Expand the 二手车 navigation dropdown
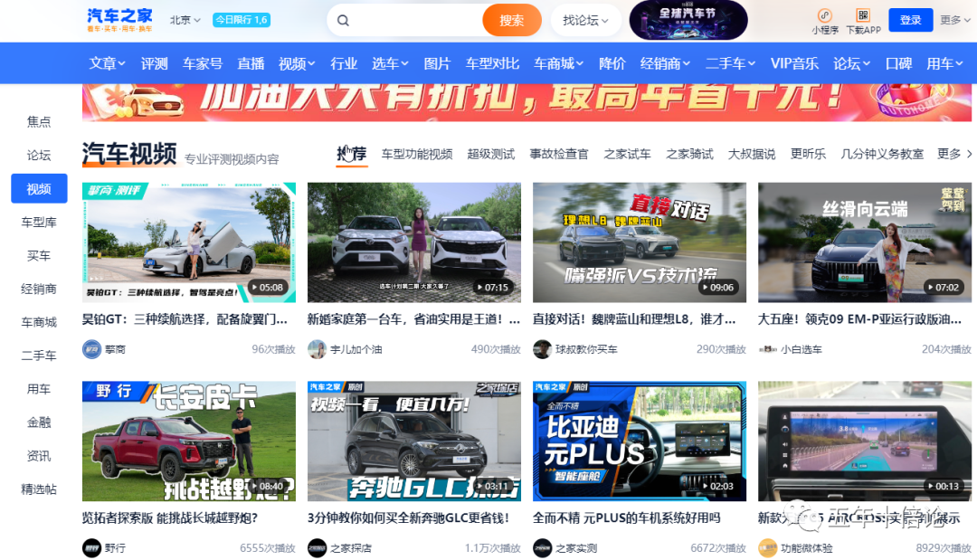The height and width of the screenshot is (560, 977). pos(730,63)
